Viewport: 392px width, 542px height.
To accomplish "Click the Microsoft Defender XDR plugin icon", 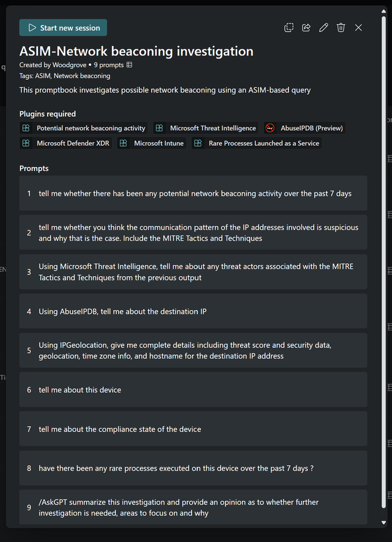I will (26, 143).
